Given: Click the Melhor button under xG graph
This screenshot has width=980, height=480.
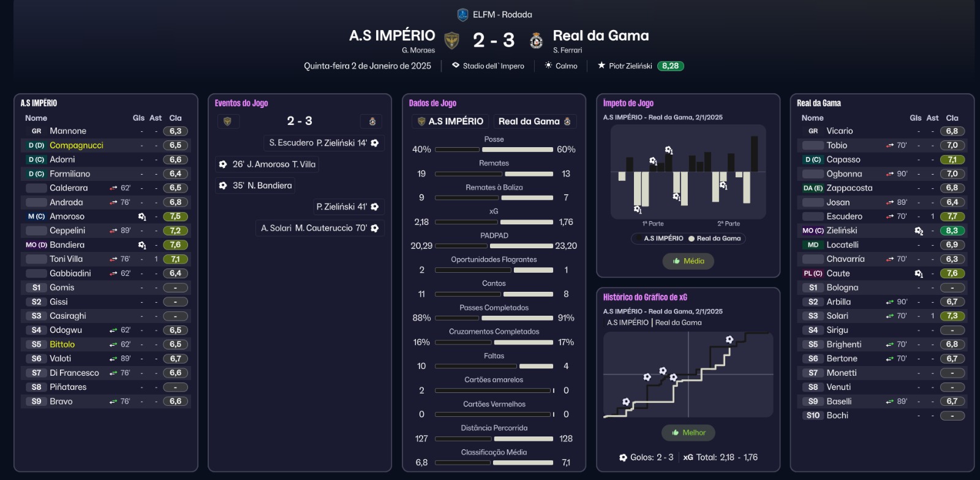Looking at the screenshot, I should click(x=688, y=433).
